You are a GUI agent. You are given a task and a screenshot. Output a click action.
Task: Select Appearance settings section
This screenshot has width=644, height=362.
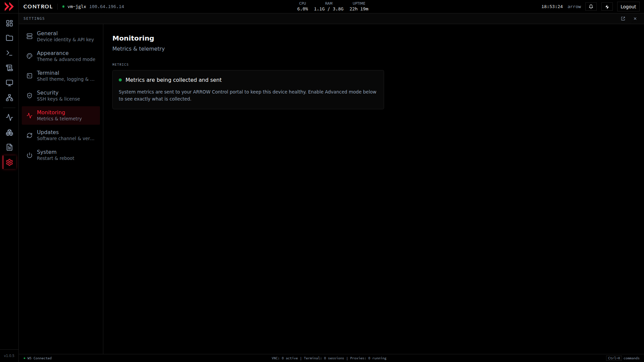(61, 56)
